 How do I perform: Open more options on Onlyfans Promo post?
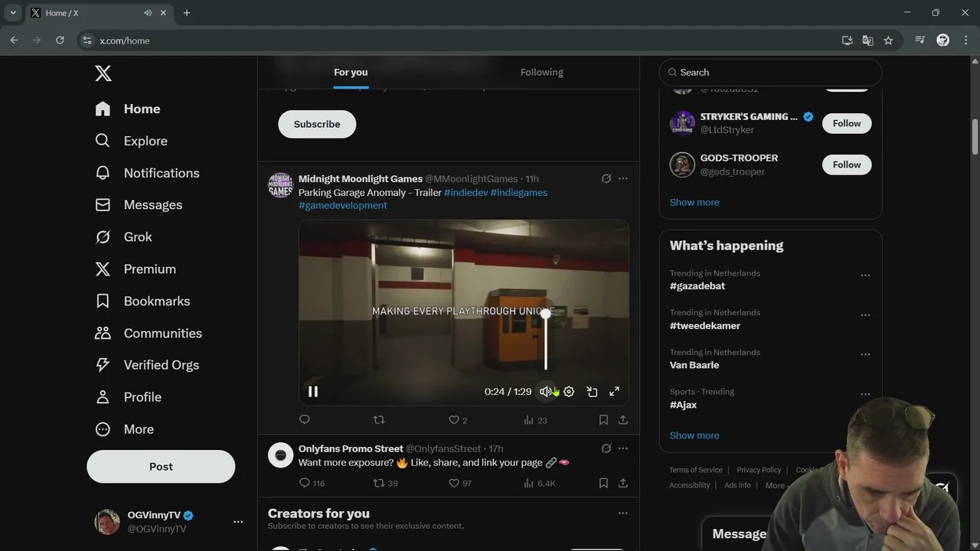point(623,448)
